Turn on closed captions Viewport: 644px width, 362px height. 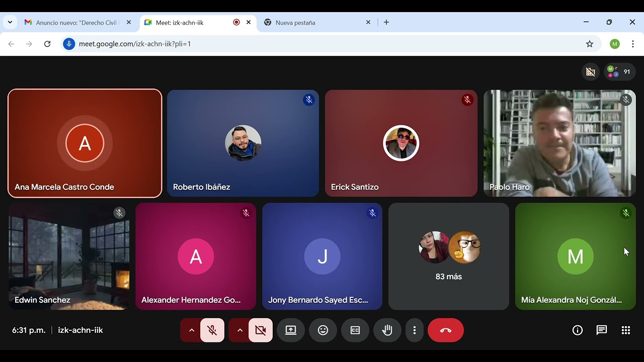355,330
